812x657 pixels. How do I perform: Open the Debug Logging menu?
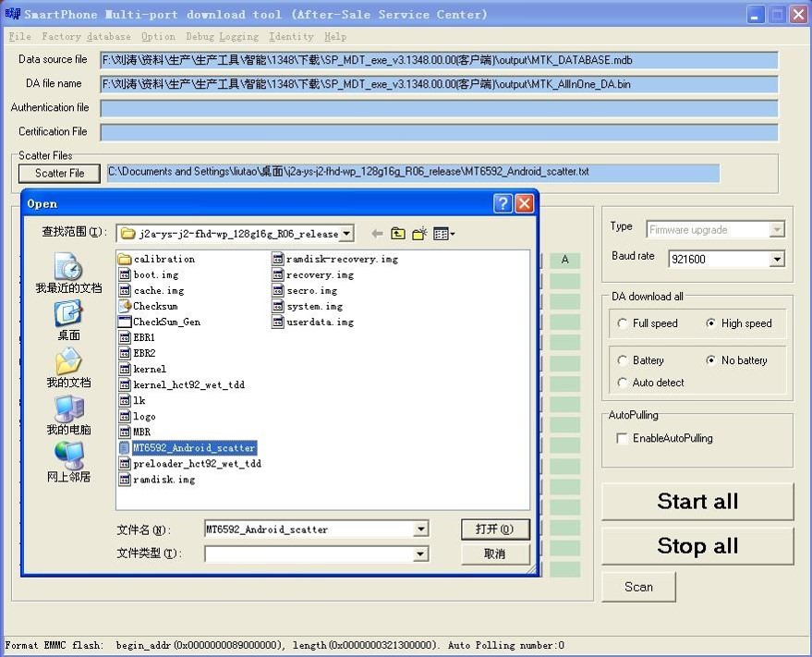coord(222,37)
